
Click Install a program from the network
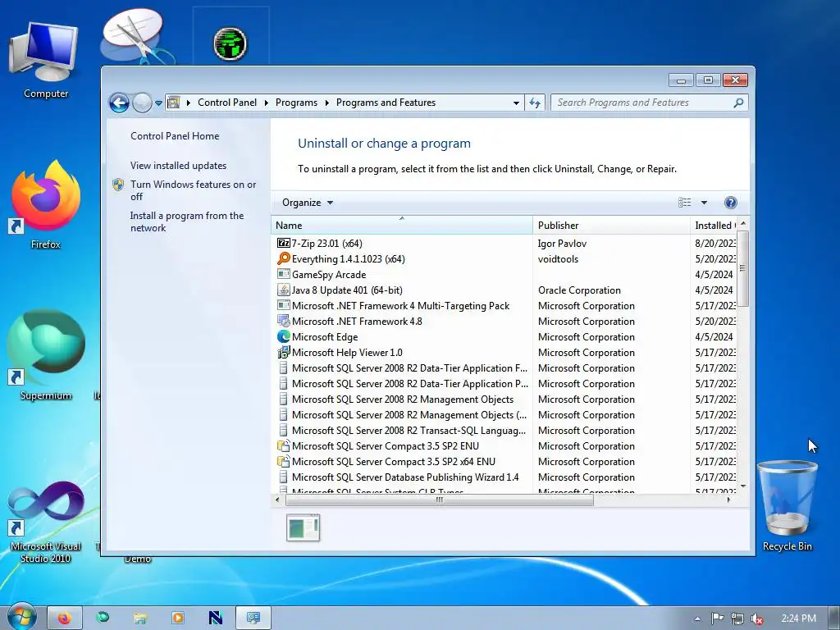coord(186,221)
